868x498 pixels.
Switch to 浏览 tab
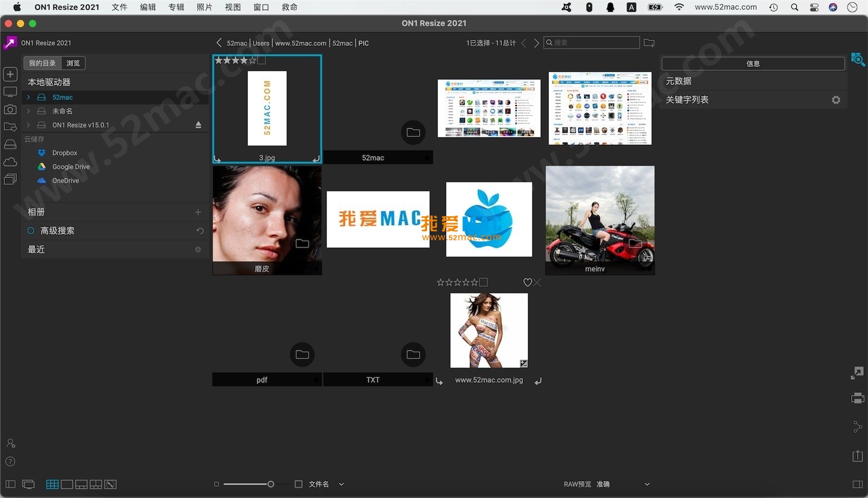[x=73, y=63]
